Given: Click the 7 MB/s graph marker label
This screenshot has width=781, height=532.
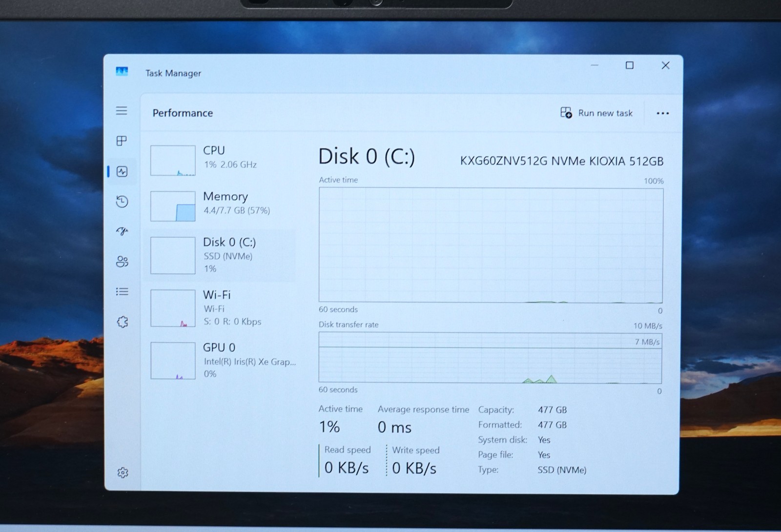Looking at the screenshot, I should tap(647, 342).
